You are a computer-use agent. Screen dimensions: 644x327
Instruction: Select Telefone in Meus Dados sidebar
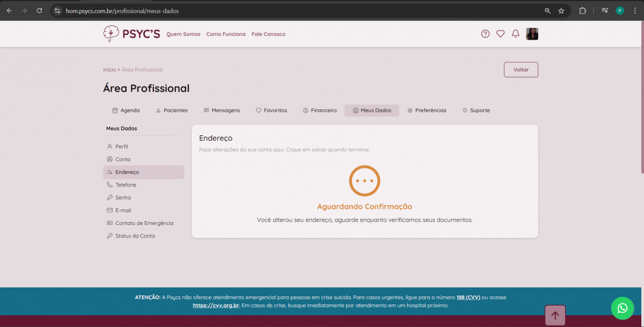pyautogui.click(x=126, y=185)
